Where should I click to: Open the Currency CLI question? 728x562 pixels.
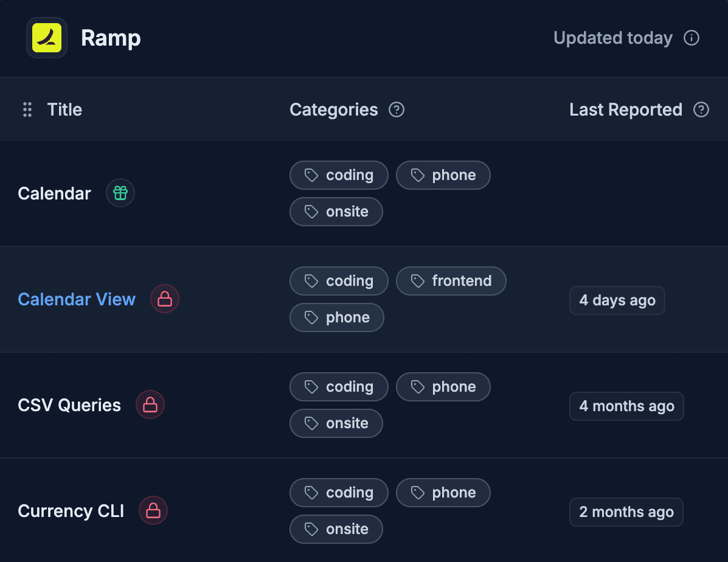71,511
